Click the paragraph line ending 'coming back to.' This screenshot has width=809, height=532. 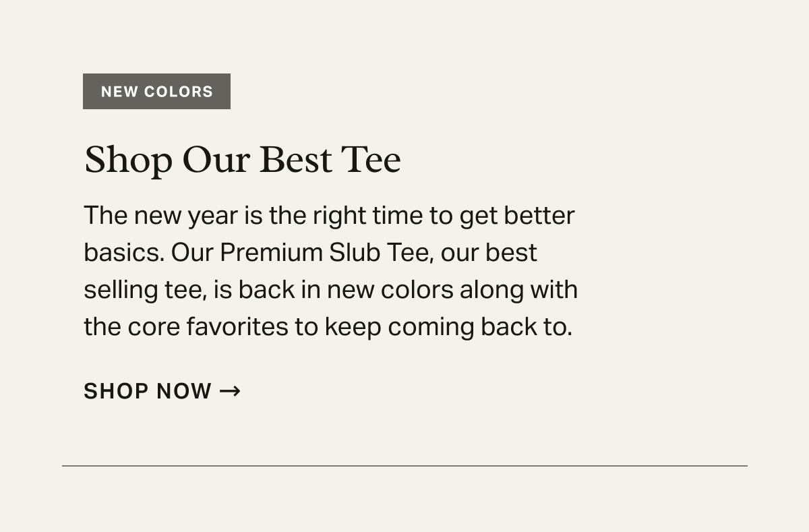pyautogui.click(x=328, y=327)
